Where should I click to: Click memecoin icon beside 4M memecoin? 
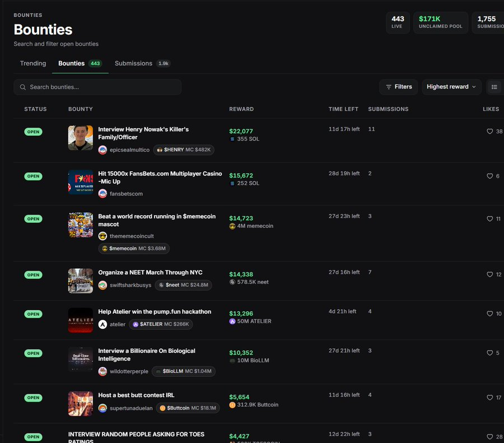[x=232, y=226]
